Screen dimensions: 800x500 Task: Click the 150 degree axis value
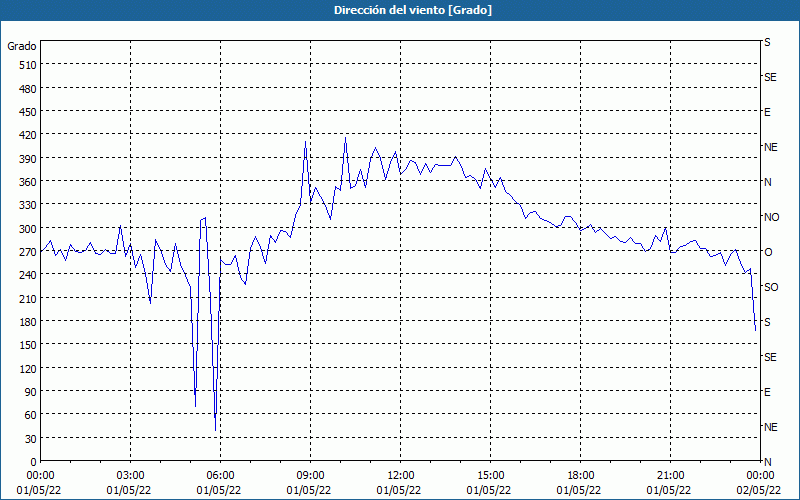[28, 345]
